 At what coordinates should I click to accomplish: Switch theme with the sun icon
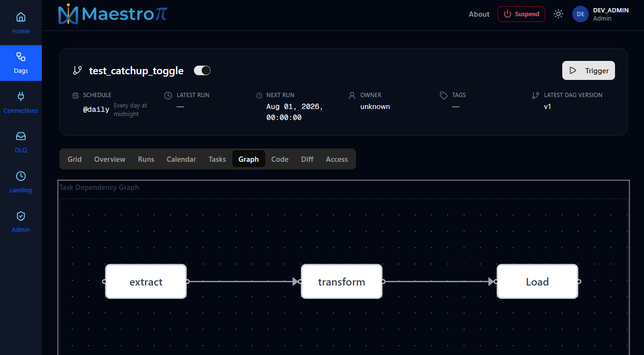[558, 14]
